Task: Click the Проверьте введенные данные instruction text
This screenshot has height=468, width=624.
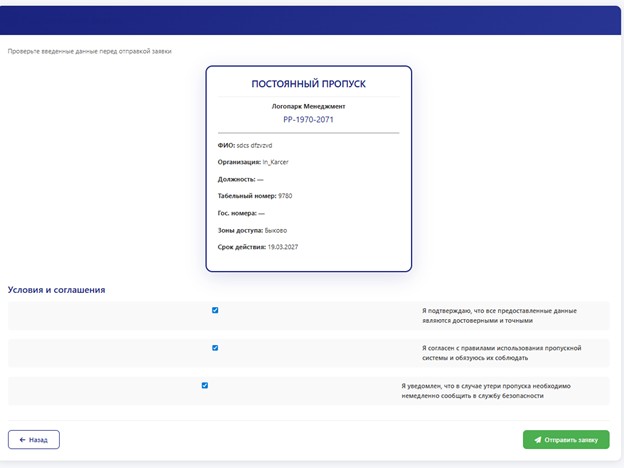Action: (x=90, y=51)
